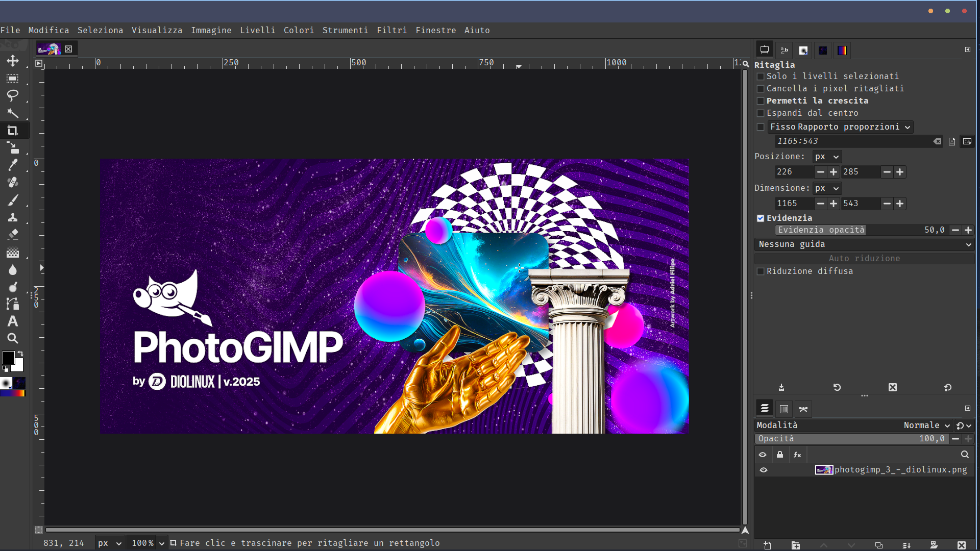Select the Zoom magnifier tool

coord(13,338)
